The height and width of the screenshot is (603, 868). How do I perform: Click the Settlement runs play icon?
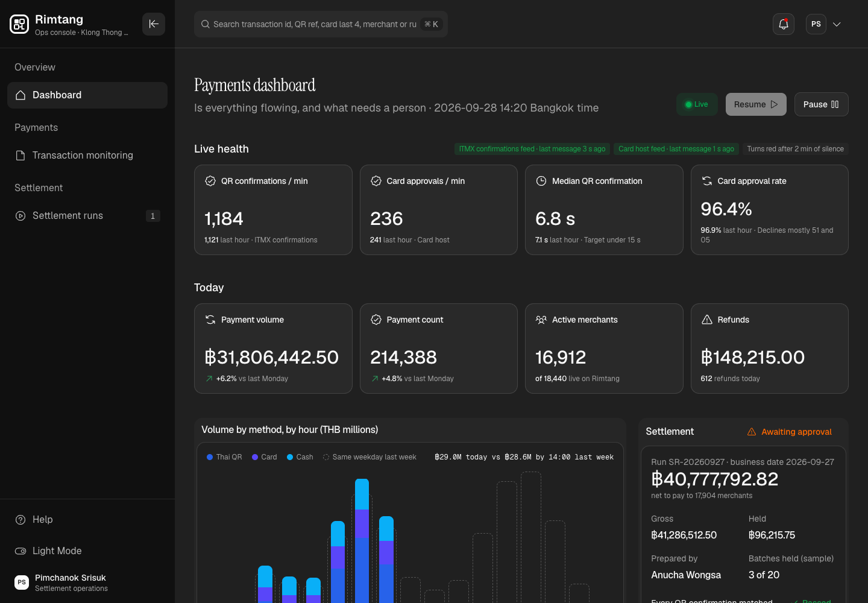point(20,216)
